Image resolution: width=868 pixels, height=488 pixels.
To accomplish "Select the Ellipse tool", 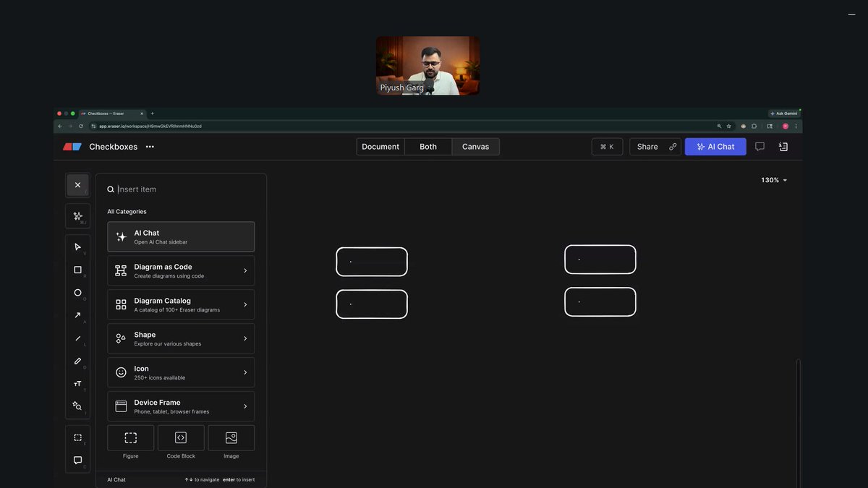I will [x=77, y=292].
